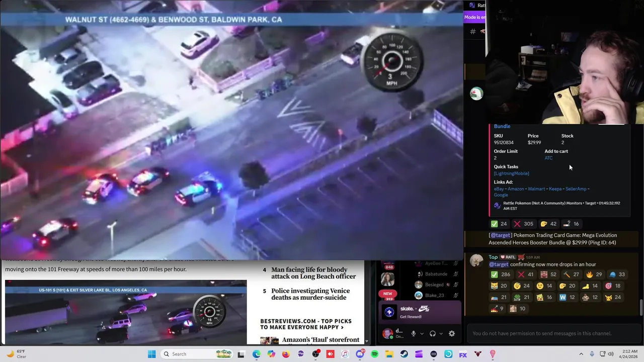Open the LightningMobile quick task link
Screen dimensions: 644x362
coord(511,173)
